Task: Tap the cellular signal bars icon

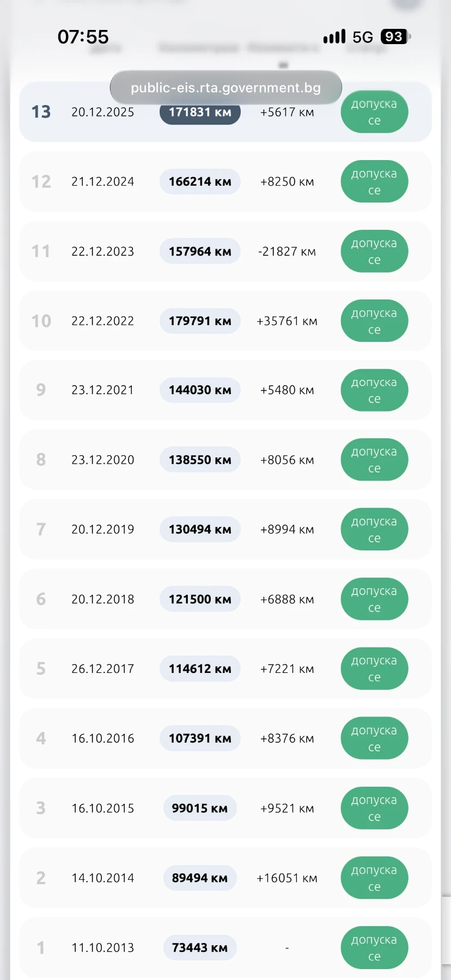Action: [x=334, y=36]
